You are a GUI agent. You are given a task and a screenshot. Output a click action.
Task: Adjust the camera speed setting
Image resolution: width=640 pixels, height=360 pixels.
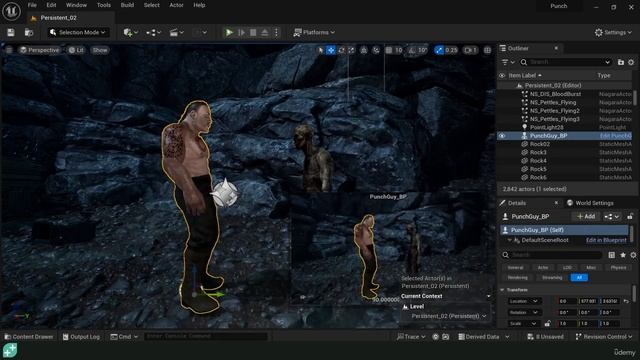(x=470, y=50)
